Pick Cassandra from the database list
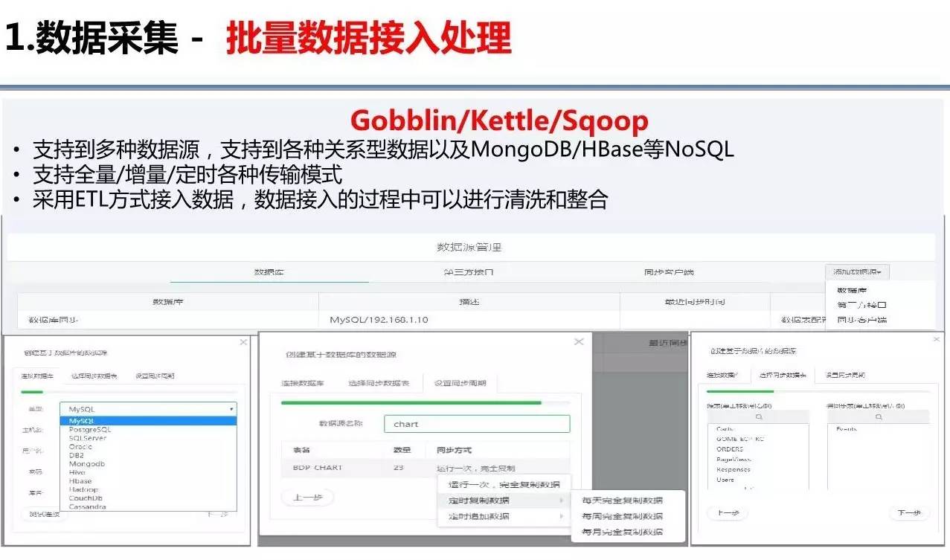The height and width of the screenshot is (560, 950). pyautogui.click(x=88, y=506)
